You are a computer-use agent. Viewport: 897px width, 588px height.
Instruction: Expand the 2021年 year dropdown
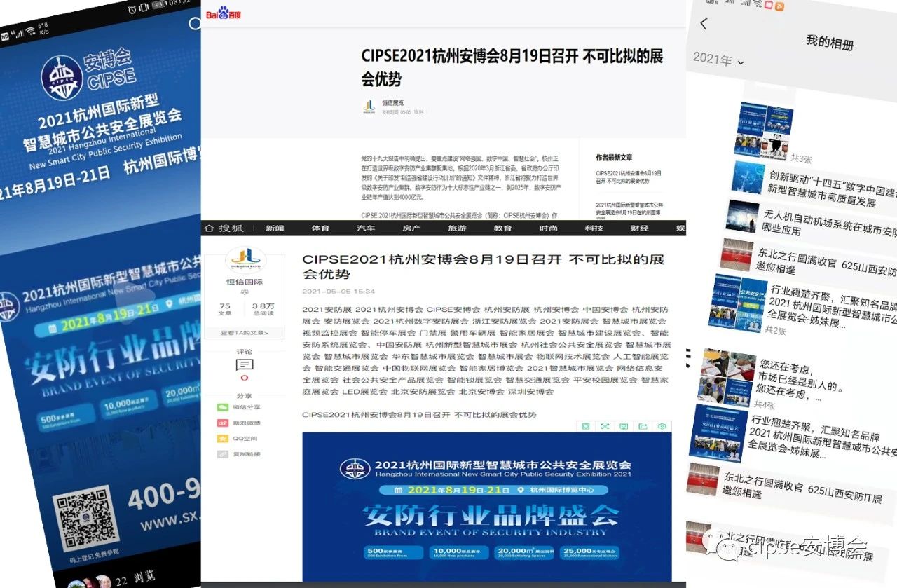718,60
